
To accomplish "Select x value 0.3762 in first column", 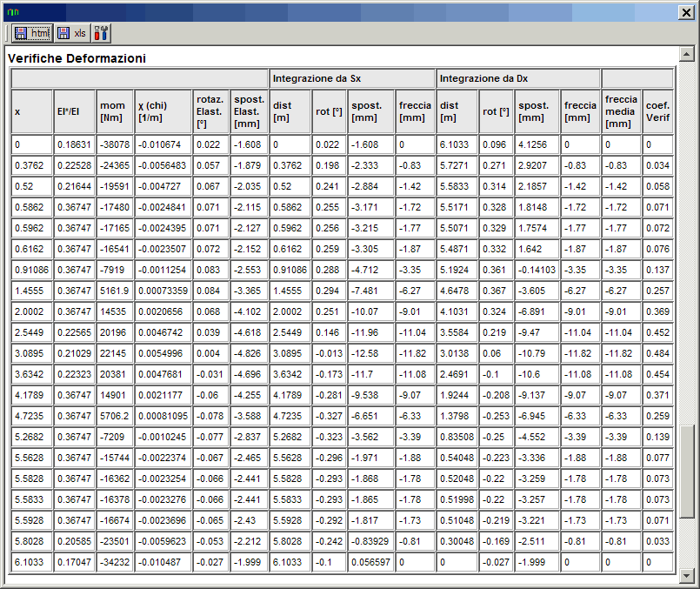I will coord(31,165).
